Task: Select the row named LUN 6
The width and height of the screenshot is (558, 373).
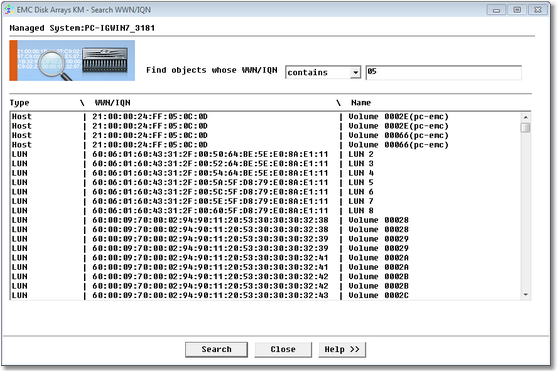Action: click(x=265, y=192)
